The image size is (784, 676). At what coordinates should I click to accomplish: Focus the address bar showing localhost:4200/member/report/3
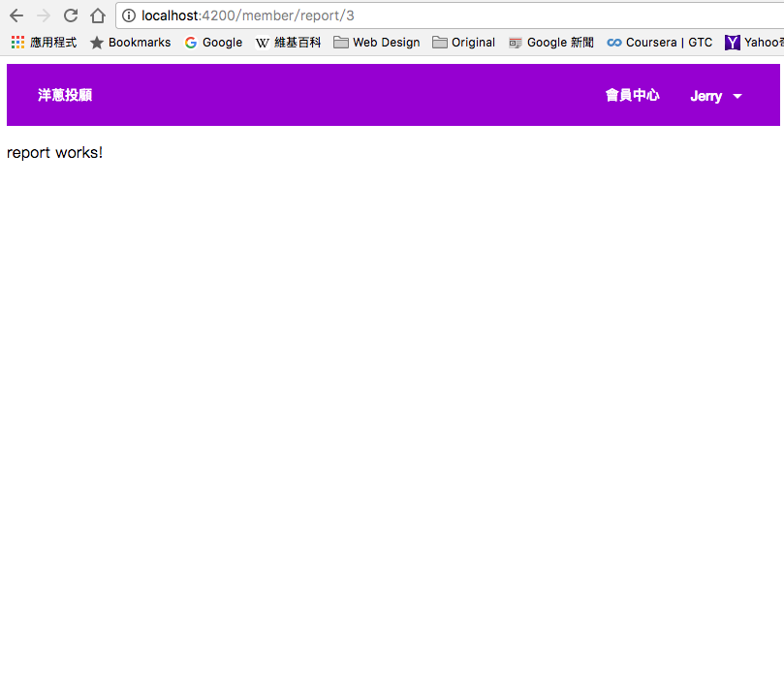click(x=450, y=16)
